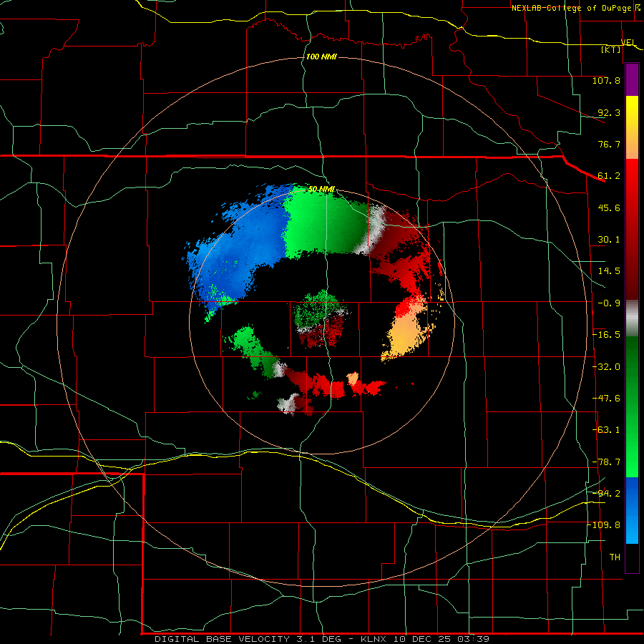Select the -0.9 scale label

click(x=609, y=303)
